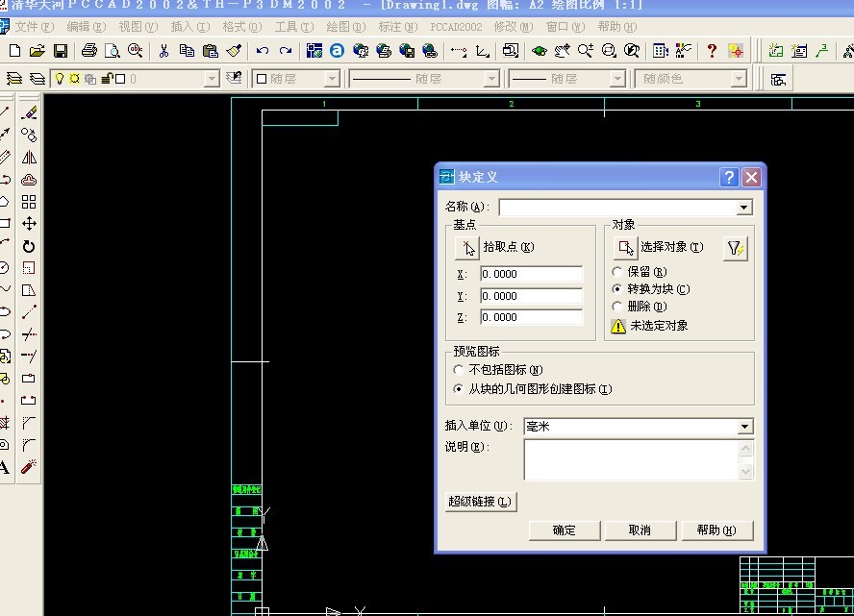Open the lineweight 随层 dropdown
Viewport: 854px width, 616px height.
616,79
